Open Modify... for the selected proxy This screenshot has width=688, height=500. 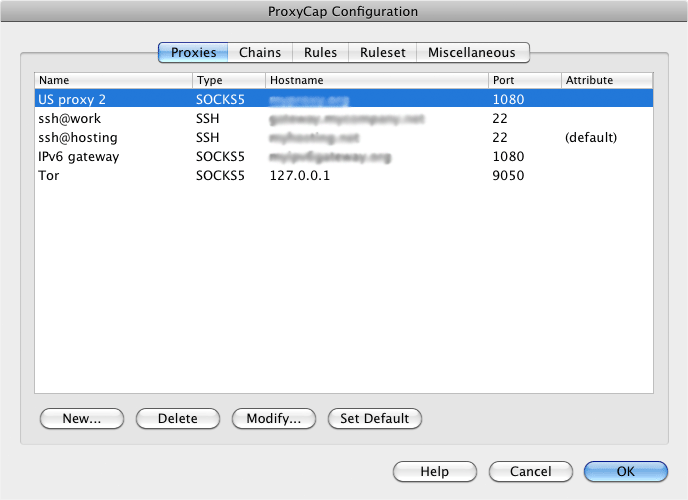pyautogui.click(x=274, y=419)
